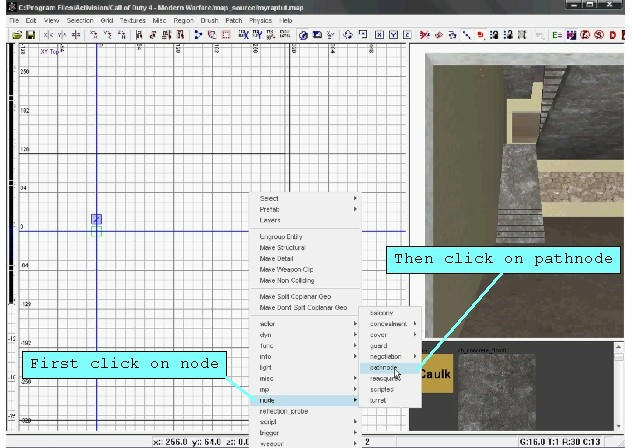Click the save disk icon in toolbar
This screenshot has width=632, height=448.
(x=31, y=35)
